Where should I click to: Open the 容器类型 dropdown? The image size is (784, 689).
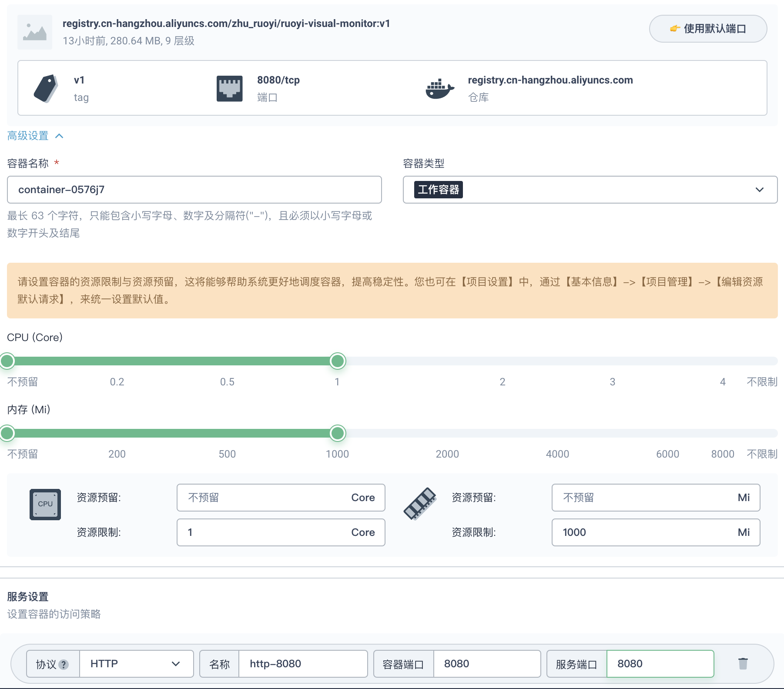[x=590, y=190]
